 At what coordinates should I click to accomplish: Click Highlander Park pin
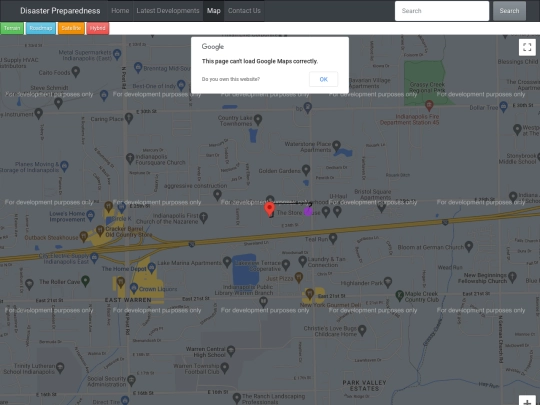point(388,282)
